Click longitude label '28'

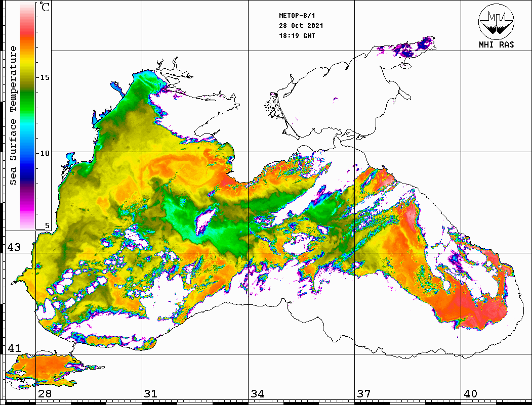pyautogui.click(x=45, y=394)
